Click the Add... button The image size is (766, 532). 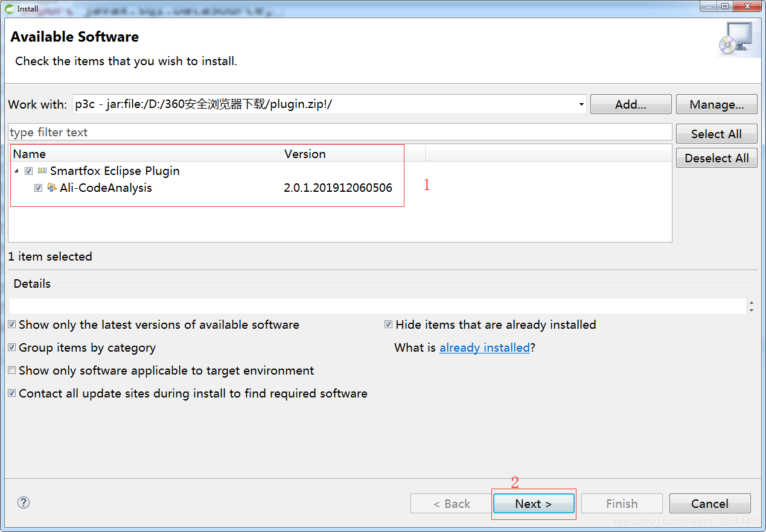[x=631, y=104]
